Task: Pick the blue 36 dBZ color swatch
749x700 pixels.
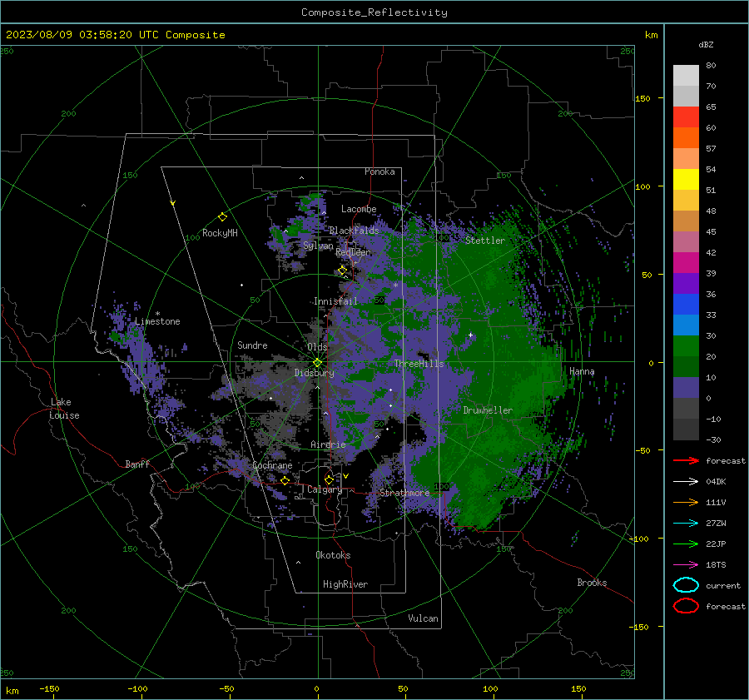Action: coord(686,304)
